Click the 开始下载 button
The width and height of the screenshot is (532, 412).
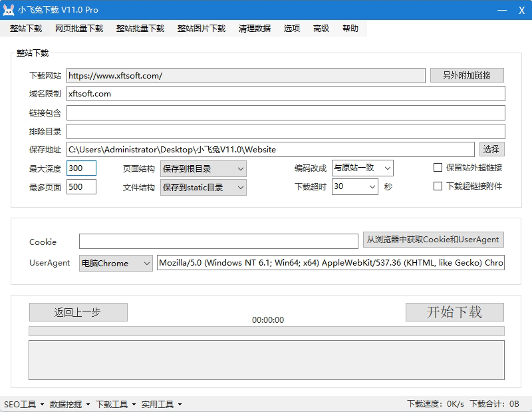(454, 312)
